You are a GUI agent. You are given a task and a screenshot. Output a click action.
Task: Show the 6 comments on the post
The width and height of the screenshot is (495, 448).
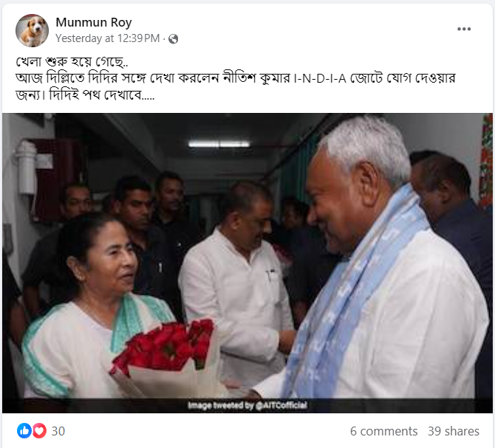coord(383,431)
